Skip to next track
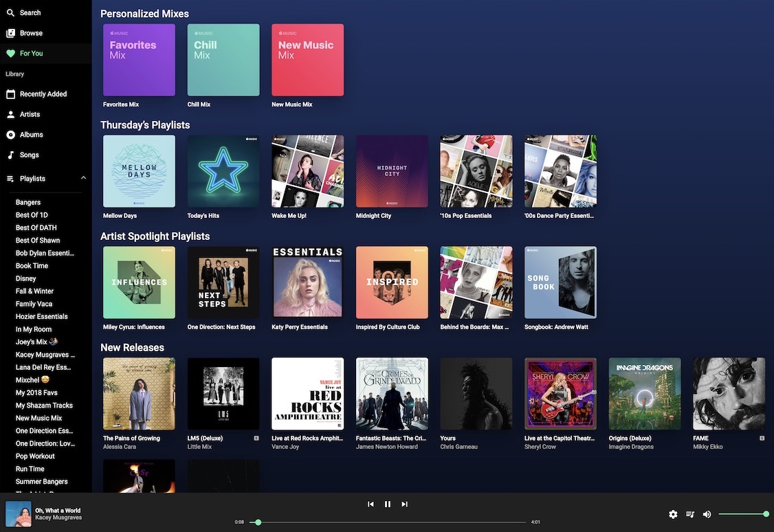The image size is (774, 532). pos(404,504)
